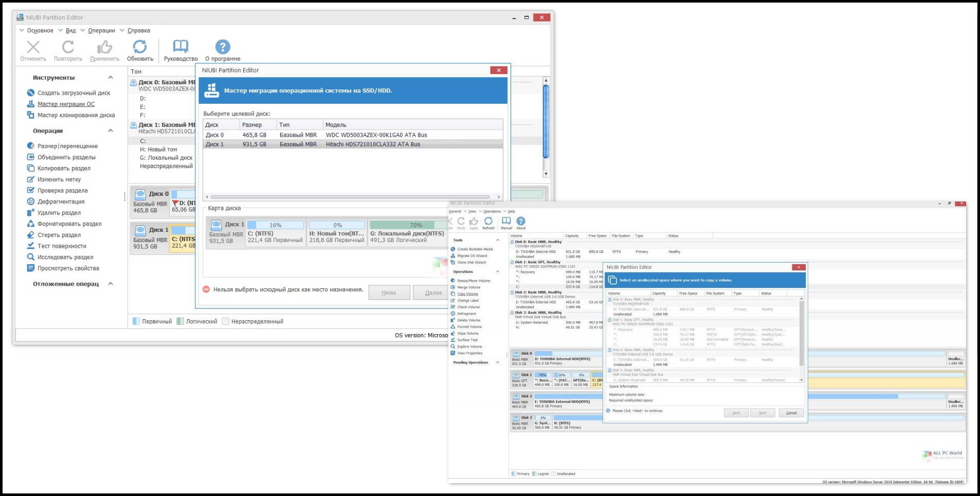Click the Отменить (undo) toolbar icon
The image size is (980, 496).
point(33,47)
